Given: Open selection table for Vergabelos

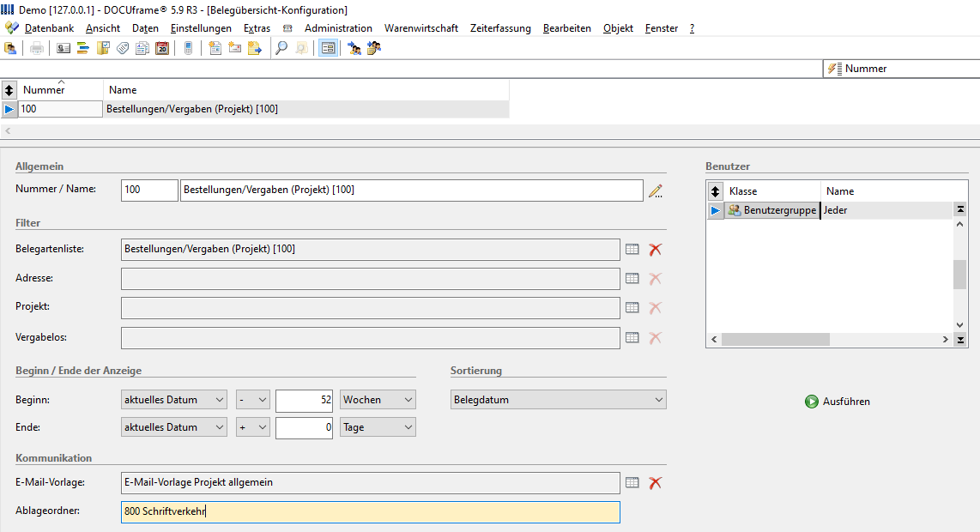Looking at the screenshot, I should coord(632,337).
